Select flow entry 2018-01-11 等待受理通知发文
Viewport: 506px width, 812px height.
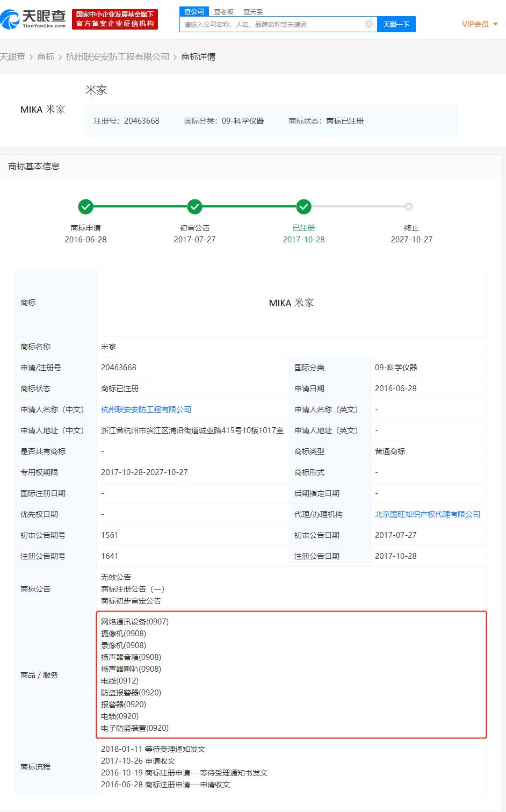click(x=153, y=749)
